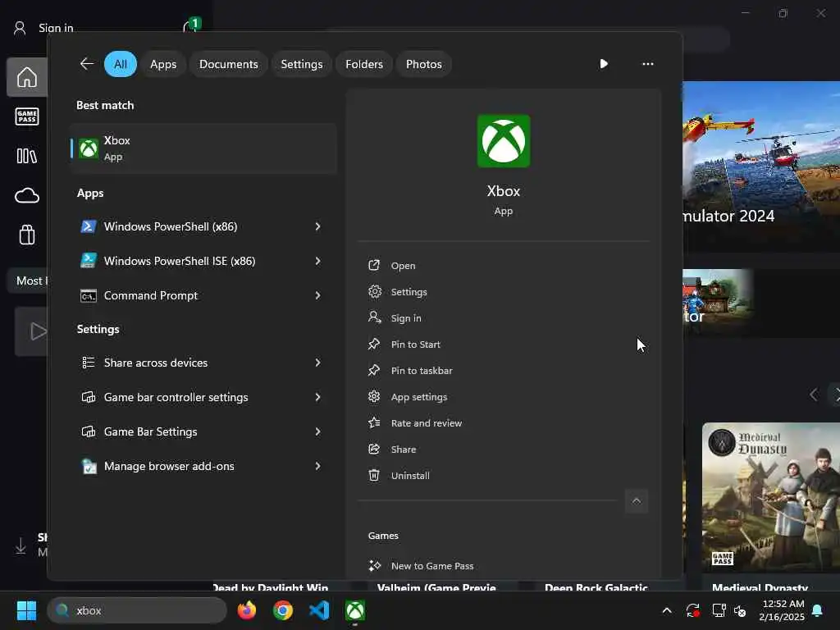Select the All filter tab
This screenshot has height=630, width=840.
point(121,64)
